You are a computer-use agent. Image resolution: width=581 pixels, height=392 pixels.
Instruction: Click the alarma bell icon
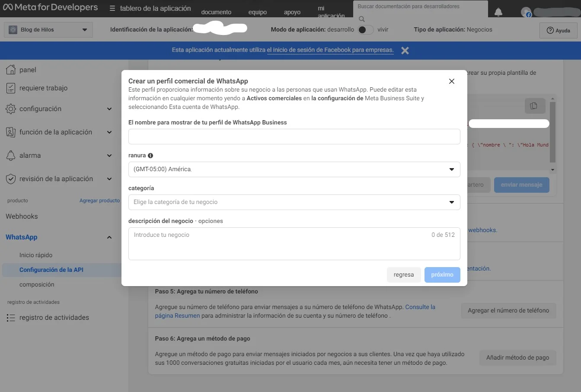pos(11,156)
